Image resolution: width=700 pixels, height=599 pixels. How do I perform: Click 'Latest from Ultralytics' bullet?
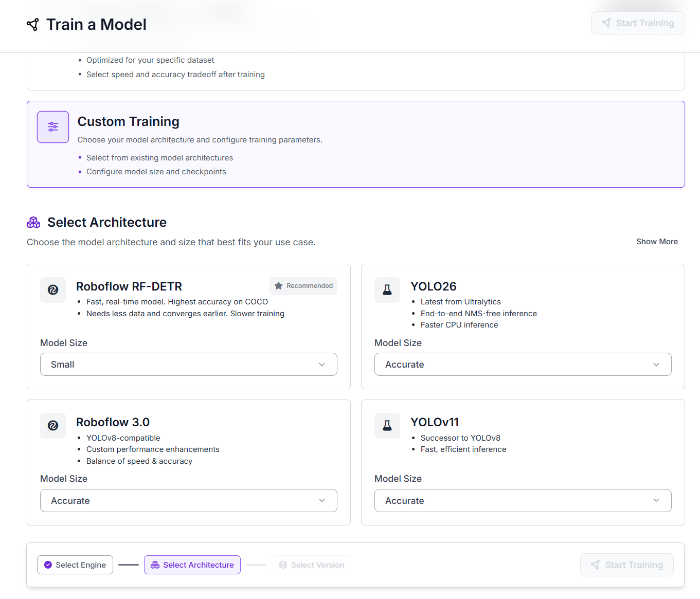(461, 302)
